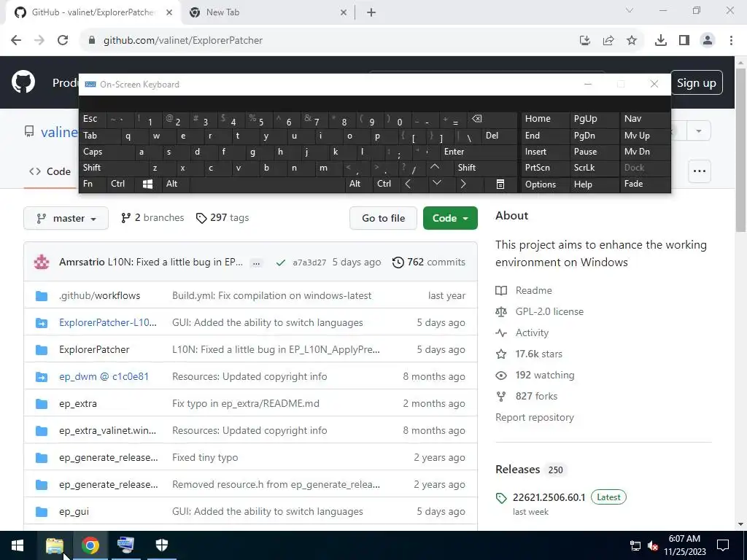Click Sign up button
The width and height of the screenshot is (747, 560).
click(x=697, y=83)
